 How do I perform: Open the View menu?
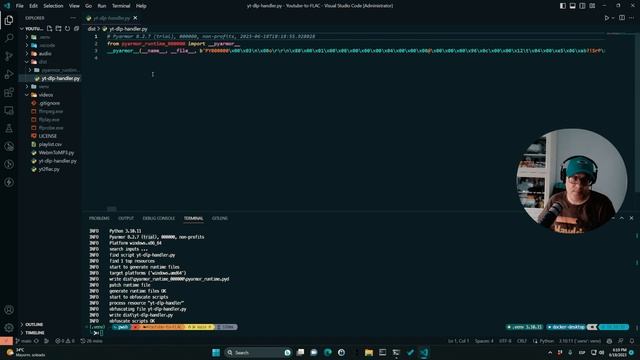[x=74, y=6]
